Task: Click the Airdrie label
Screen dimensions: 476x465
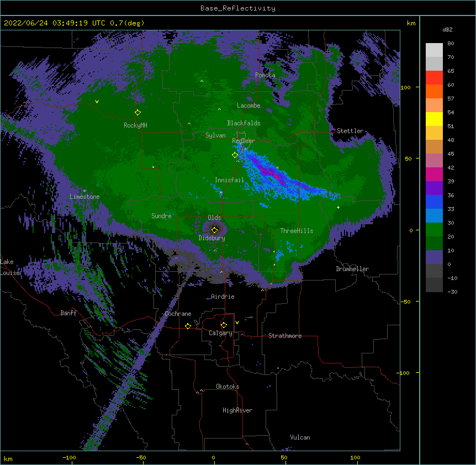Action: pos(223,297)
